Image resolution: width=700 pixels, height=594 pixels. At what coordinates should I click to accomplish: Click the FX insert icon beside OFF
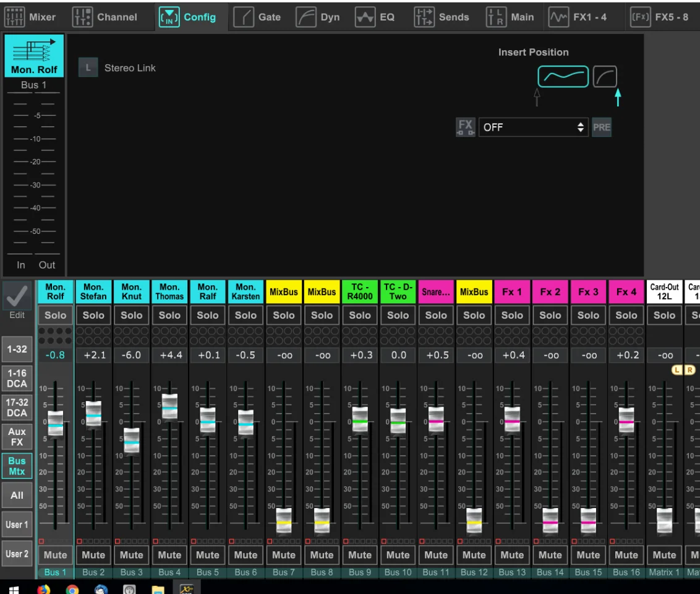point(465,127)
